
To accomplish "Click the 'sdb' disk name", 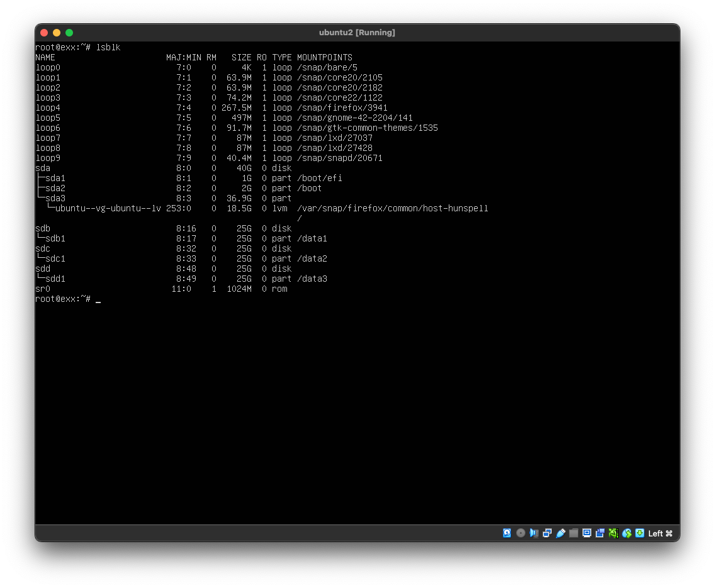I will (x=43, y=229).
